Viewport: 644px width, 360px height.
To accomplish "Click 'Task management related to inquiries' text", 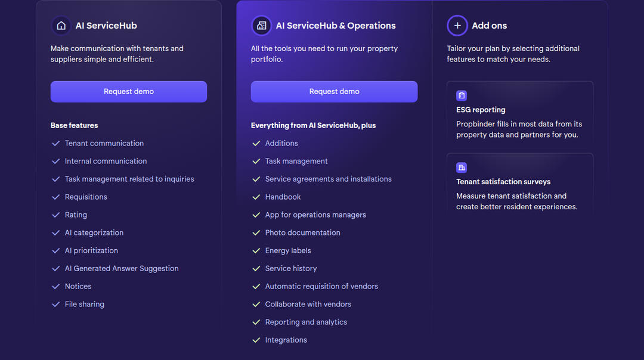I will 129,179.
